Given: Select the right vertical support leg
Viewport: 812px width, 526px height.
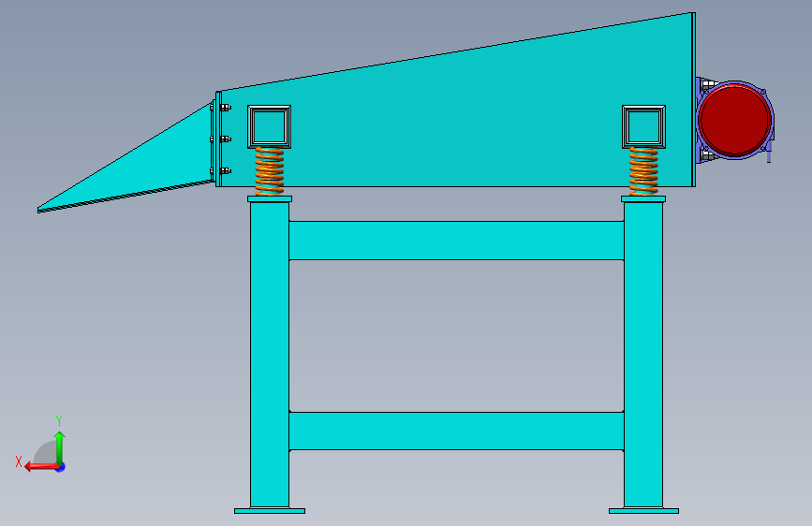Looking at the screenshot, I should point(643,355).
